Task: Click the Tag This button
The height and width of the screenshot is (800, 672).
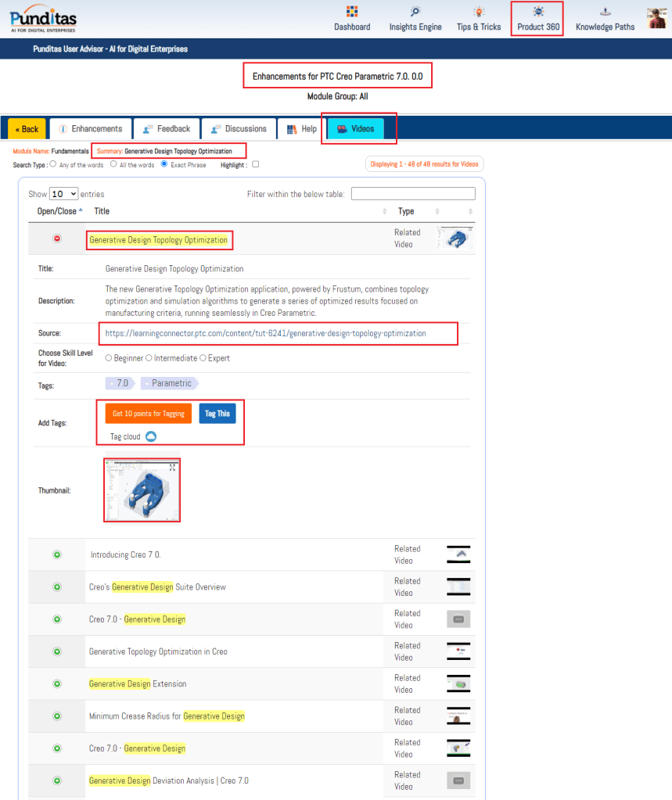Action: (217, 414)
